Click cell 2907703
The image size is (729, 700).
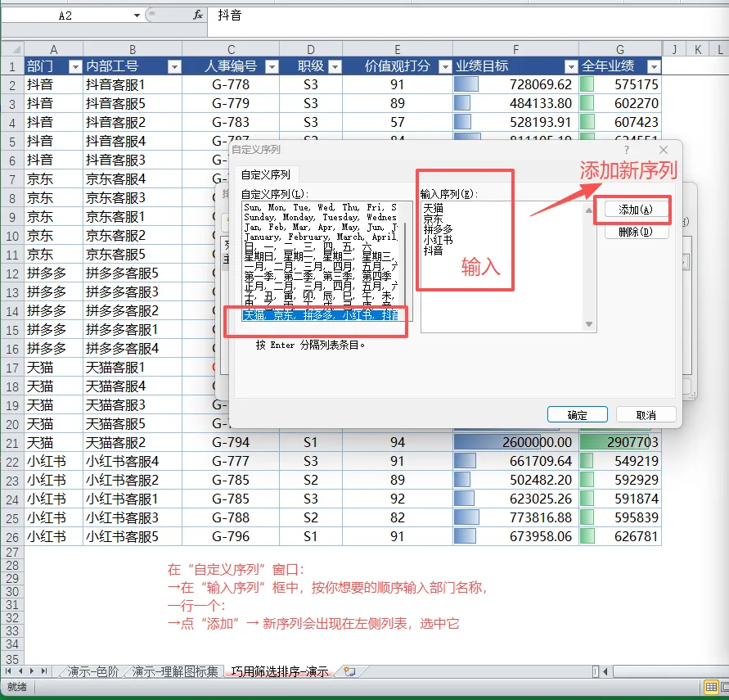pyautogui.click(x=619, y=442)
